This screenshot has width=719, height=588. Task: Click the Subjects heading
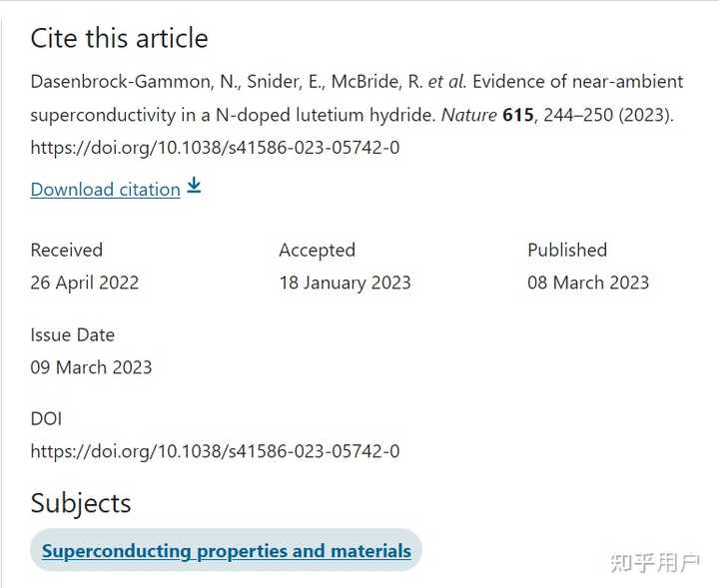[x=80, y=503]
